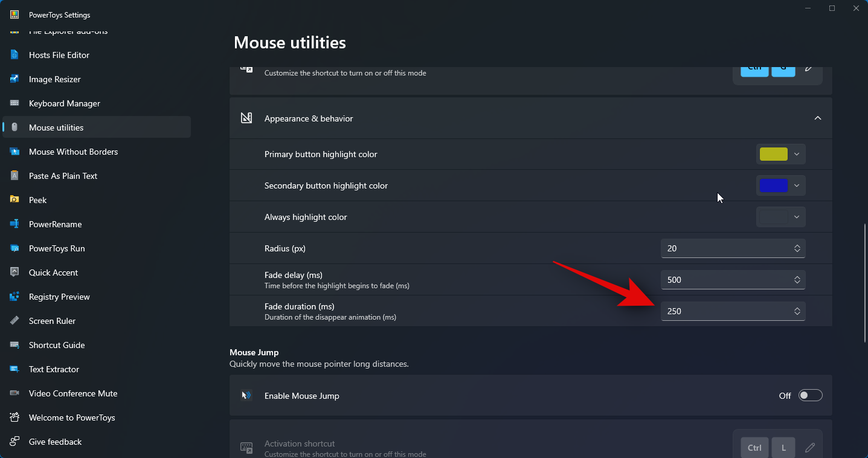The height and width of the screenshot is (458, 868).
Task: Open the Give feedback link
Action: pyautogui.click(x=55, y=442)
